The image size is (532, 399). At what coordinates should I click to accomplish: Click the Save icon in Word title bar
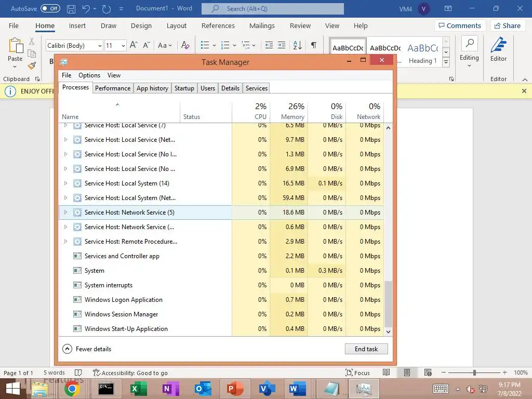coord(71,9)
